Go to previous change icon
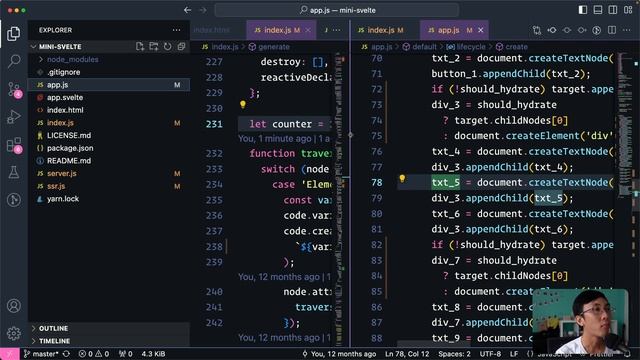The width and height of the screenshot is (640, 360). click(x=552, y=30)
